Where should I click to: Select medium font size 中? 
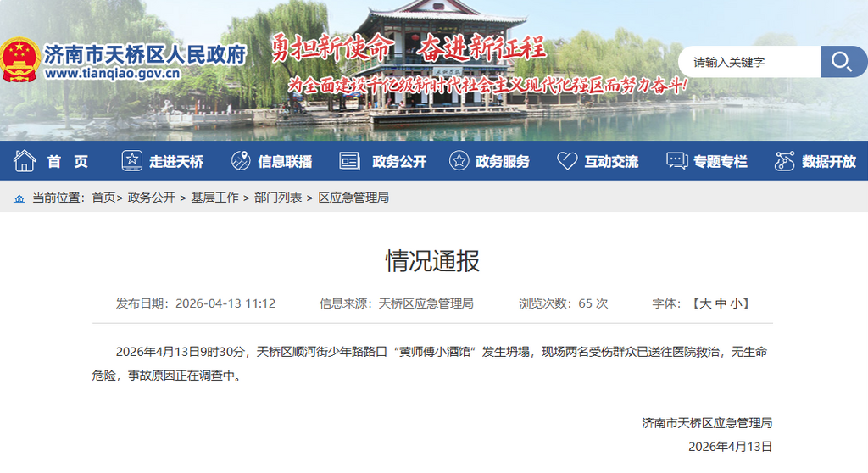[x=723, y=303]
